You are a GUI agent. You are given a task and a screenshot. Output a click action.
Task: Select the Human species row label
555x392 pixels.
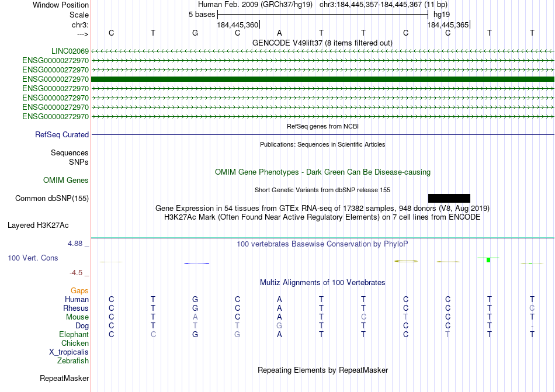[x=77, y=299]
